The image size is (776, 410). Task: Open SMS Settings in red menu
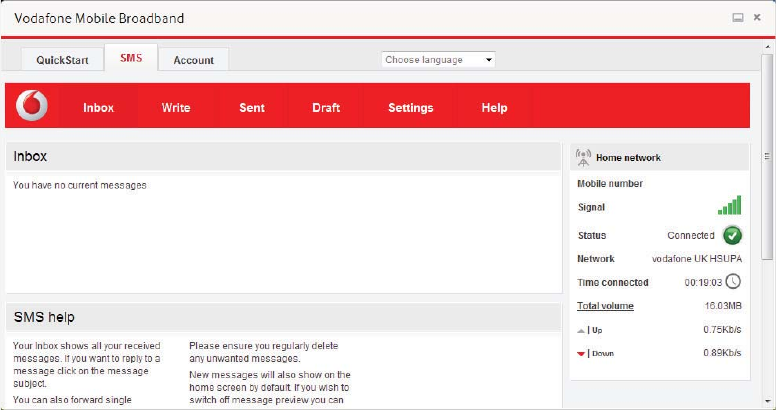coord(411,107)
